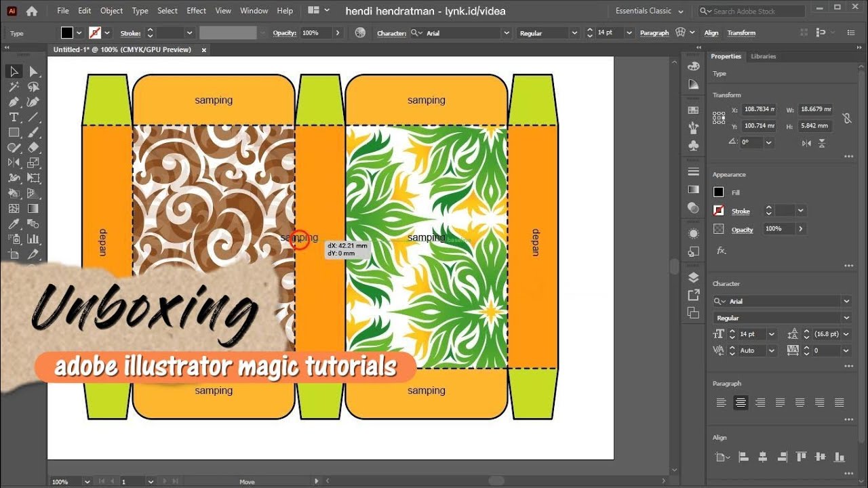
Task: Select the Column Graph tool
Action: [33, 239]
